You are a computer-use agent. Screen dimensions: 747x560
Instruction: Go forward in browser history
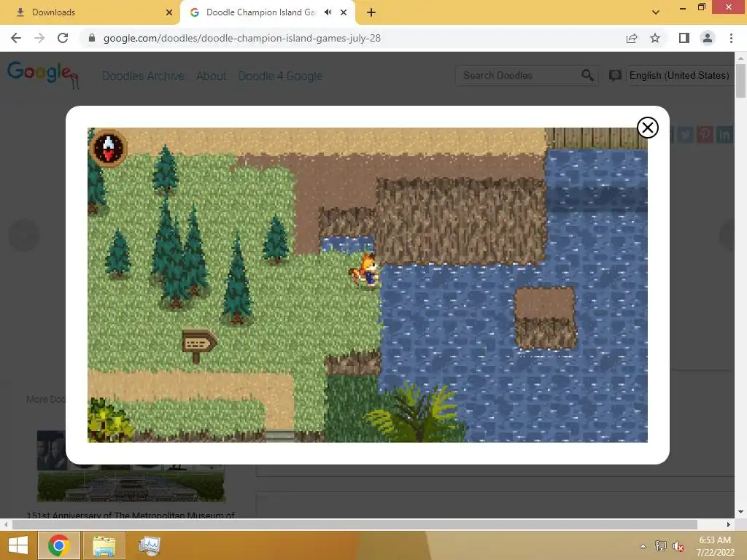point(39,38)
